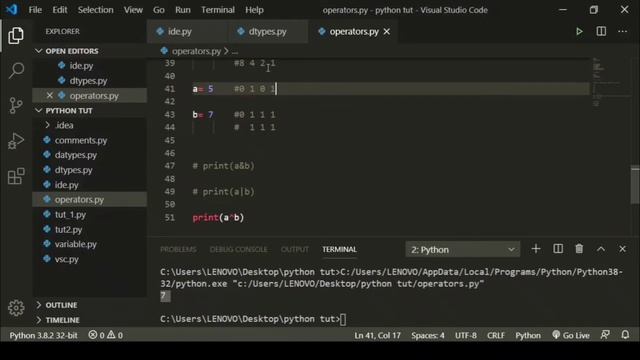The image size is (640, 360).
Task: Switch to Output panel tab
Action: (x=295, y=249)
